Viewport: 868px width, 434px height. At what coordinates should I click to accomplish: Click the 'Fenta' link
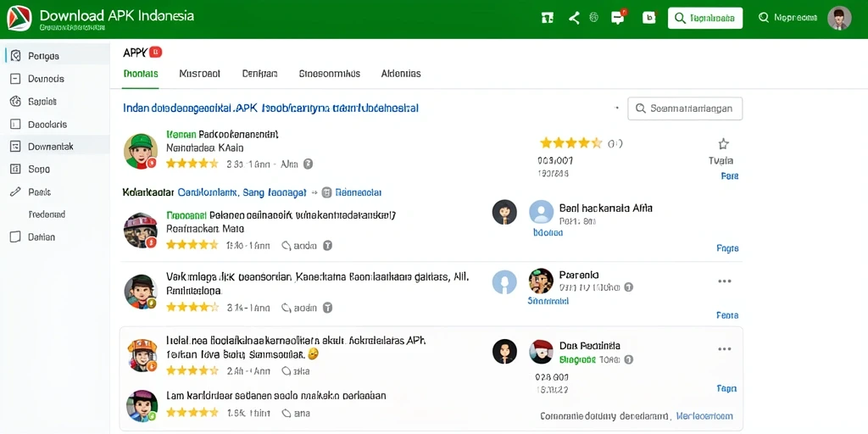[x=727, y=315]
